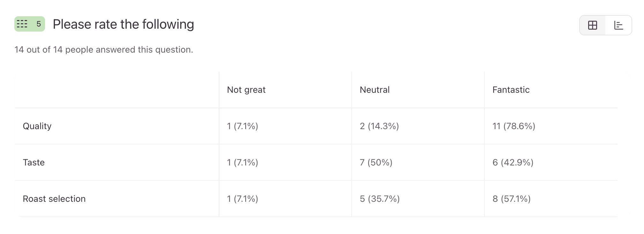644x234 pixels.
Task: Switch to the table view icon
Action: pyautogui.click(x=592, y=25)
